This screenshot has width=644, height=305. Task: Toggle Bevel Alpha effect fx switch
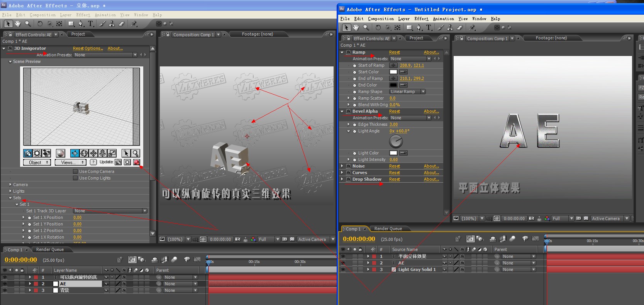coord(348,111)
